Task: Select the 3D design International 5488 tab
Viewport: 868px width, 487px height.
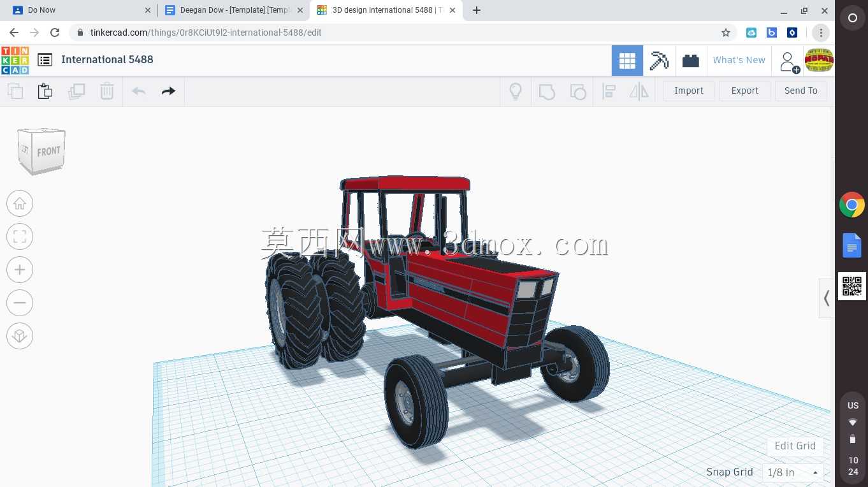Action: [386, 10]
